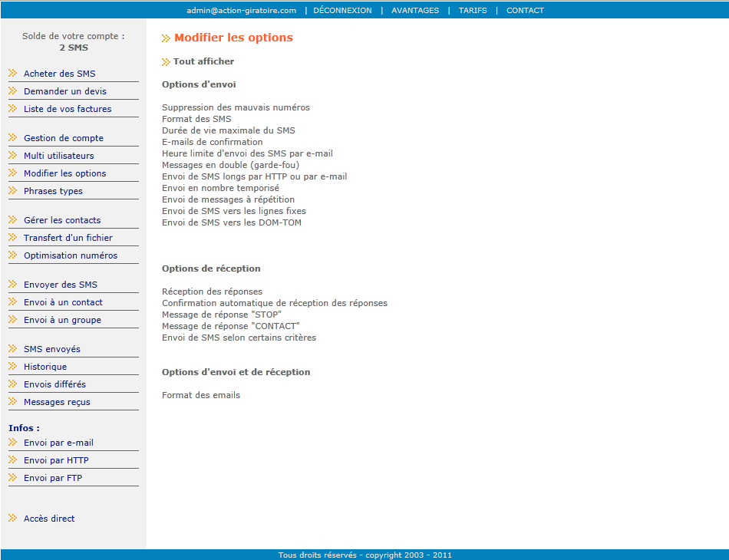729x560 pixels.
Task: Click the arrow icon beside Gestion de compte
Action: click(x=12, y=137)
